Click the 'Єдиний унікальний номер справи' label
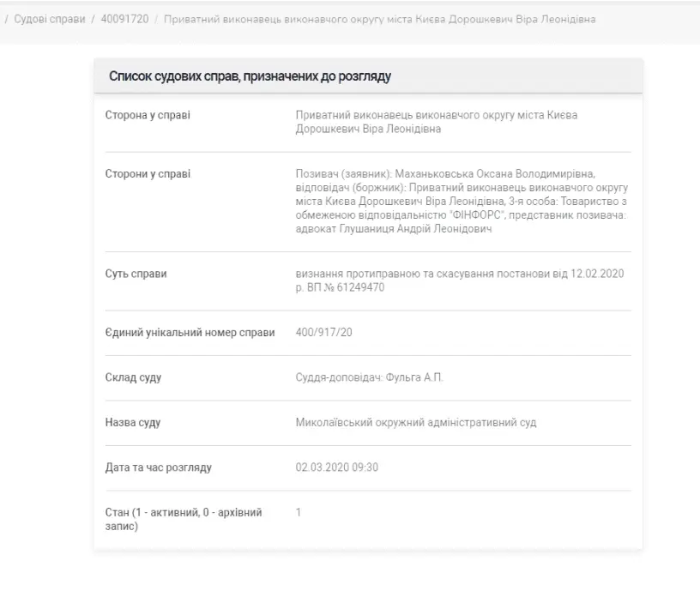The width and height of the screenshot is (700, 615). 190,333
